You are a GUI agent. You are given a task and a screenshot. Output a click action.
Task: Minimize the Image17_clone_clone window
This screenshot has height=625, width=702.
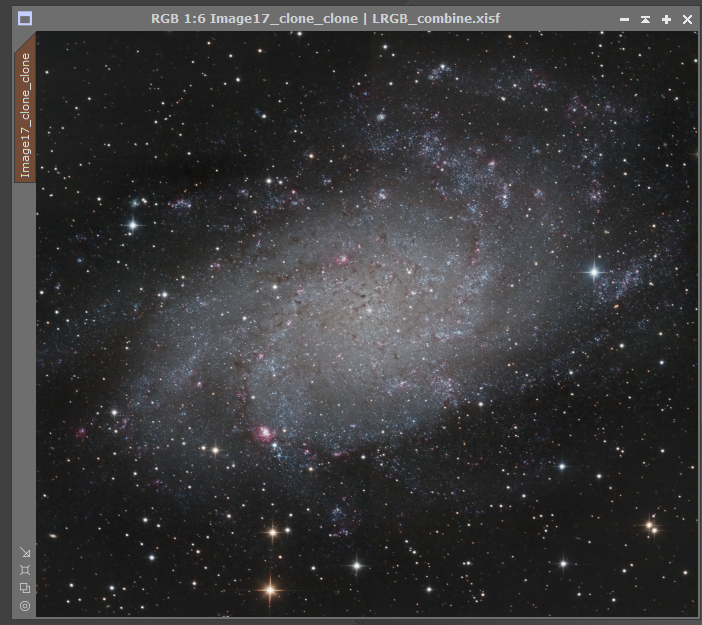pos(625,19)
